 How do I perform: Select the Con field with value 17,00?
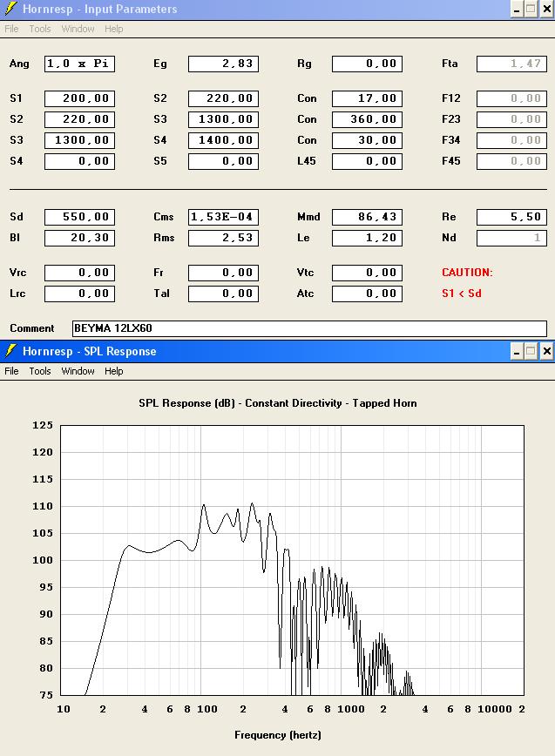367,98
